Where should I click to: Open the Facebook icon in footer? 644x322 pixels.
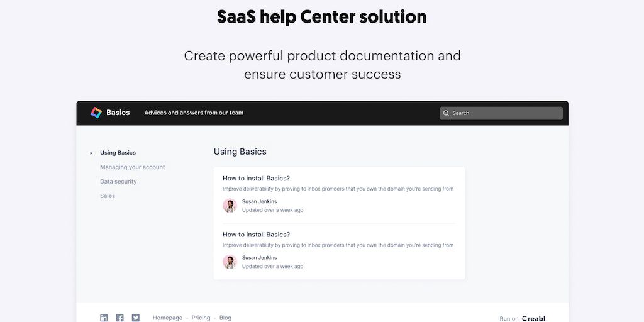[119, 318]
